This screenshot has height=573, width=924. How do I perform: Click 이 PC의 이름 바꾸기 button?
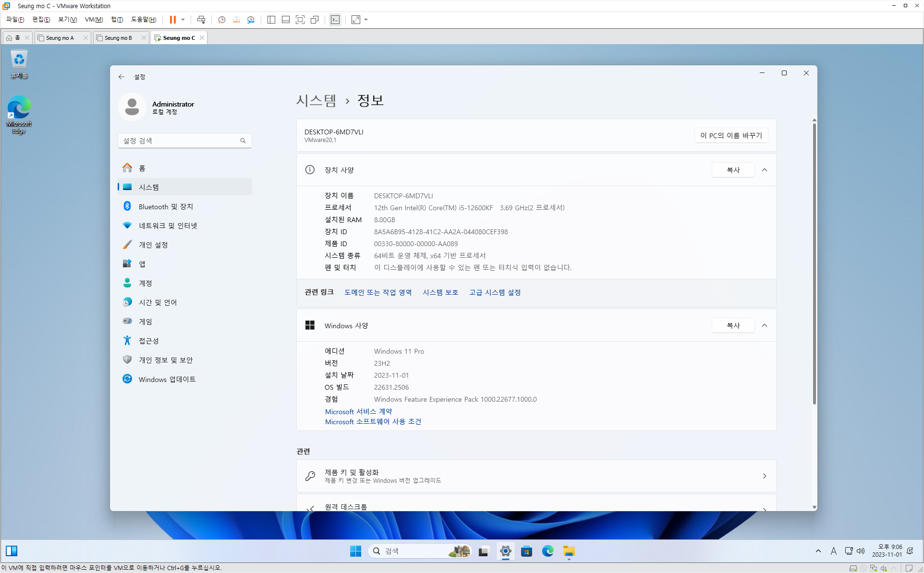(x=730, y=135)
